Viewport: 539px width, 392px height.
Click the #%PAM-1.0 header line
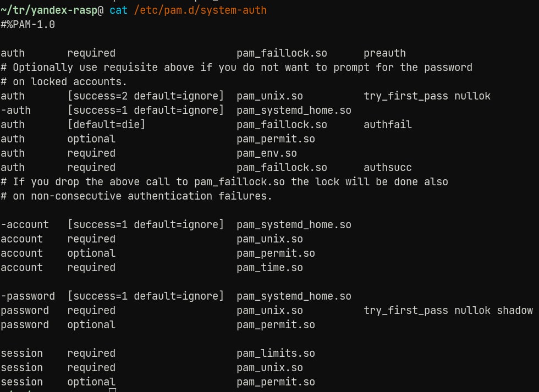tap(28, 25)
